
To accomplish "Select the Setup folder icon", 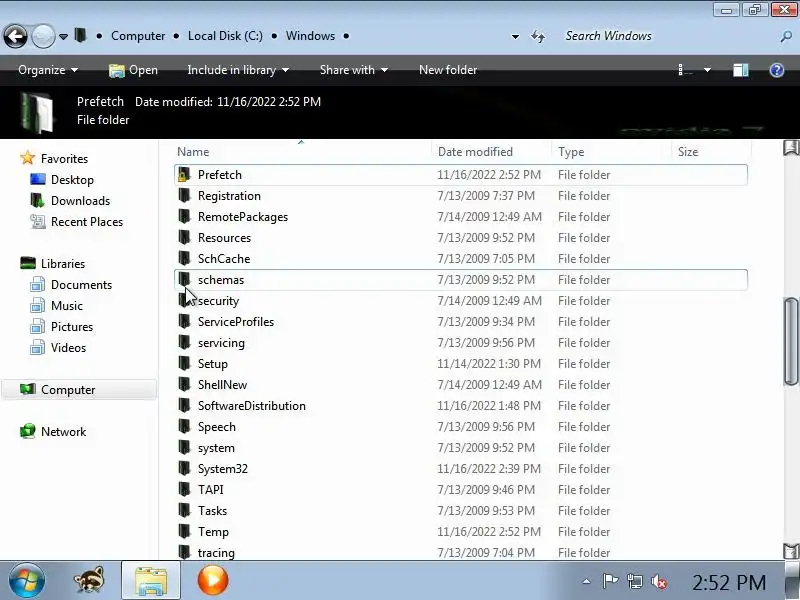I will coord(184,363).
